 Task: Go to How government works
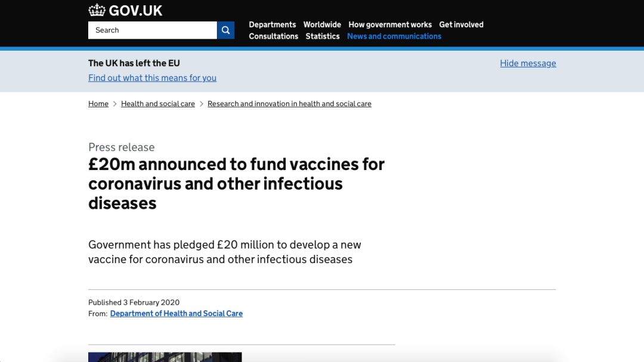tap(390, 24)
